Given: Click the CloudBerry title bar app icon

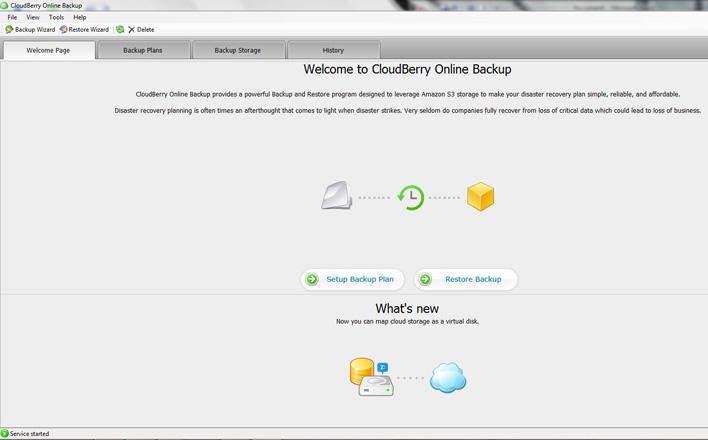Looking at the screenshot, I should point(5,5).
